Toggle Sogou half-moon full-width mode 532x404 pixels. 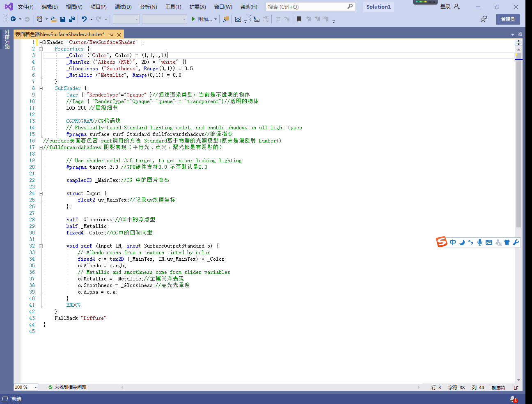point(462,242)
